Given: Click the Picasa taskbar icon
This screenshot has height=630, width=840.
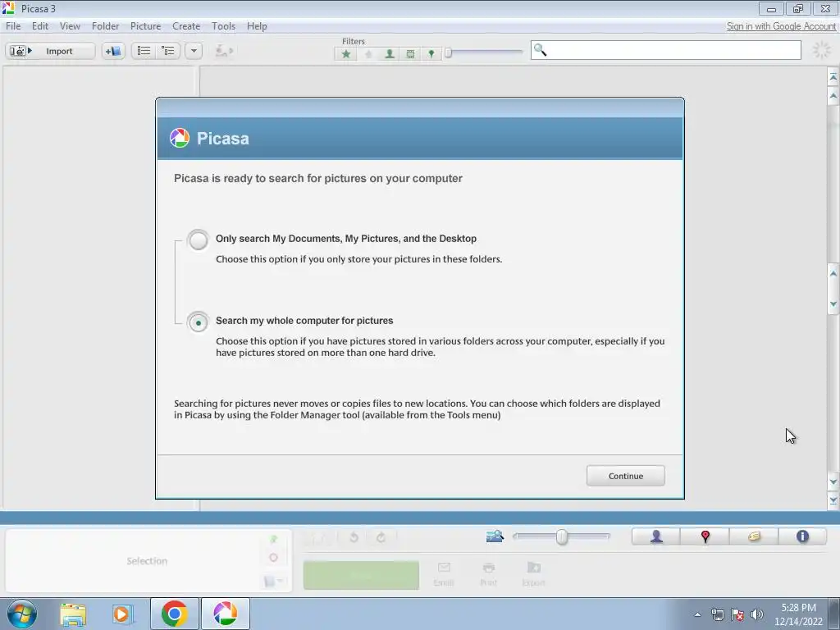Looking at the screenshot, I should [225, 614].
